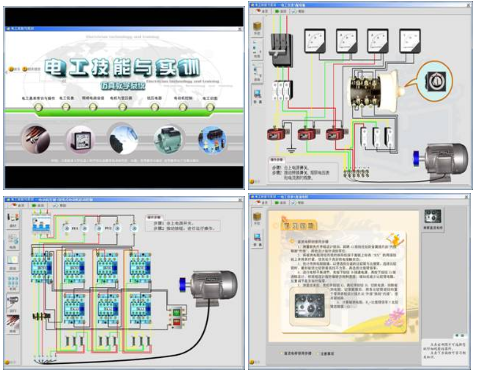This screenshot has height=375, width=486.
Task: Click the last yellow menu node on green bar
Action: pyautogui.click(x=210, y=107)
